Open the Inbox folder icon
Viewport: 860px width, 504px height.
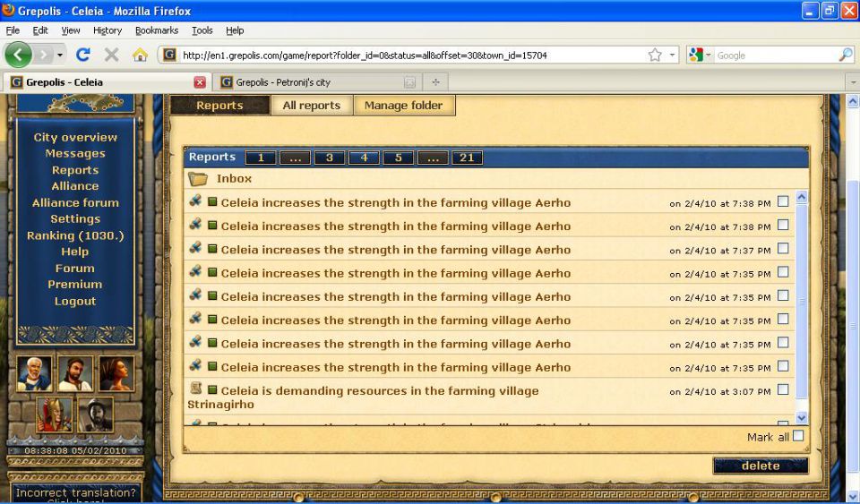tap(197, 178)
